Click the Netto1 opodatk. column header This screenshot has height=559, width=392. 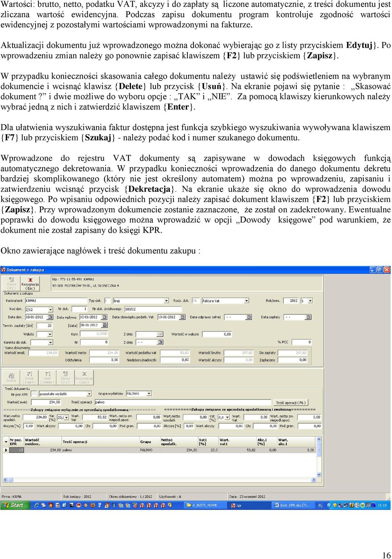click(x=178, y=442)
